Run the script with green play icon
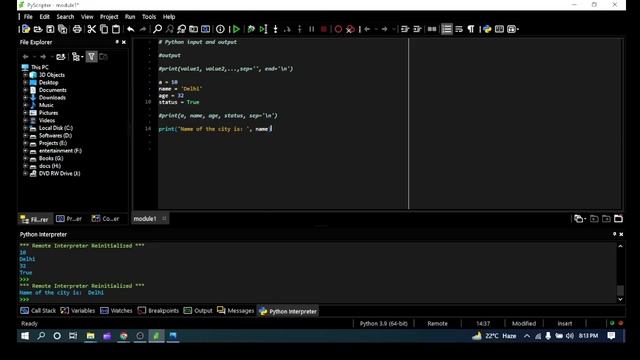Image resolution: width=640 pixels, height=360 pixels. [236, 29]
